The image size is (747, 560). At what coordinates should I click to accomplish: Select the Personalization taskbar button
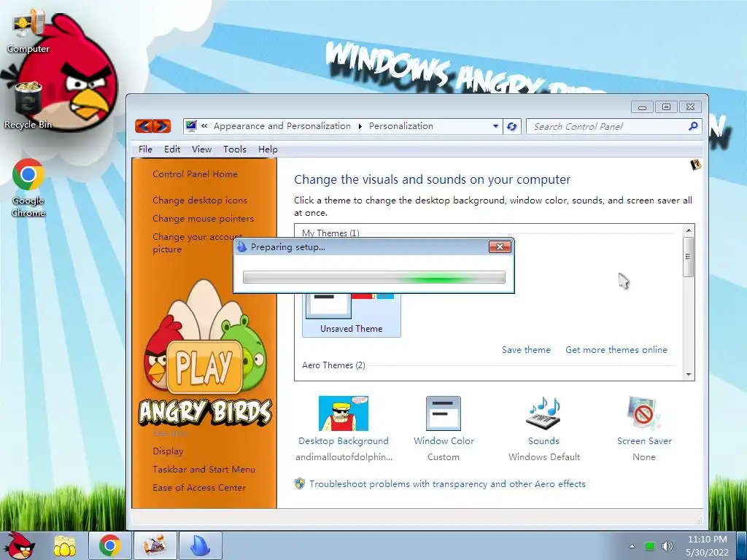[155, 545]
